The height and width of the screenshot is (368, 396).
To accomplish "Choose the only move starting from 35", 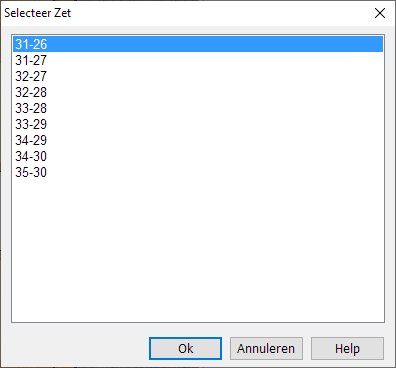I will click(198, 172).
